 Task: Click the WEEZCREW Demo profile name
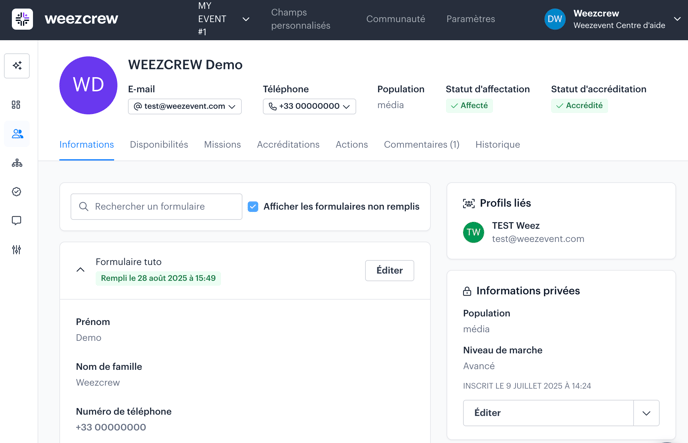tap(185, 65)
